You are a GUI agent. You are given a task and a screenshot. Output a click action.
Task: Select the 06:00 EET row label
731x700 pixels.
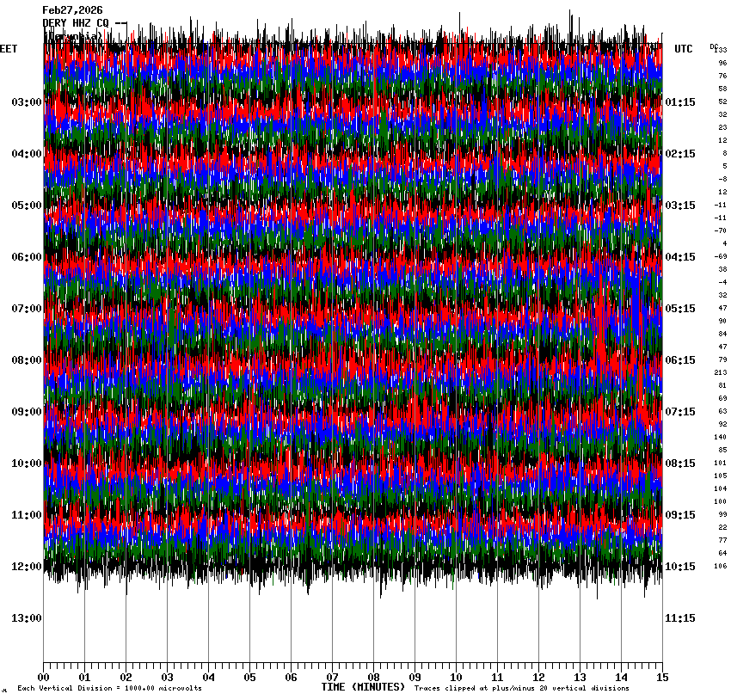pyautogui.click(x=26, y=257)
